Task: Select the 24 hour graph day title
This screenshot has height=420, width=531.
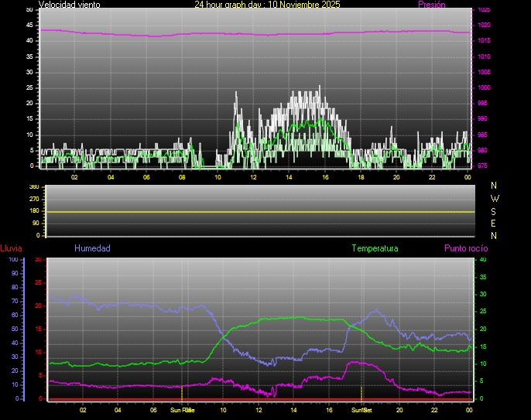Action: [267, 5]
